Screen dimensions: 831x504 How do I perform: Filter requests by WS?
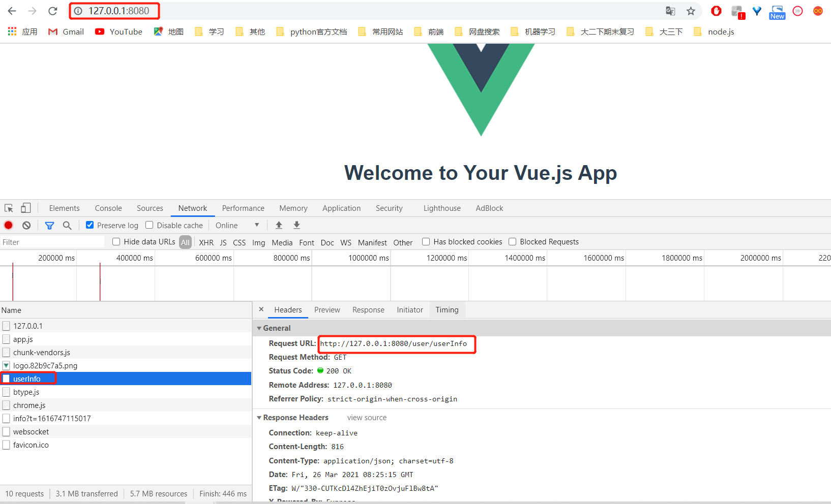pos(346,242)
